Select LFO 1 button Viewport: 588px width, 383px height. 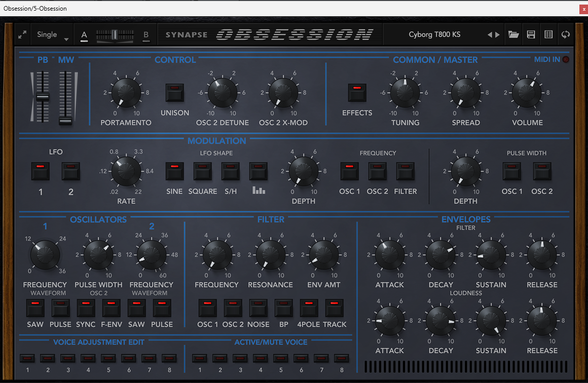[41, 171]
